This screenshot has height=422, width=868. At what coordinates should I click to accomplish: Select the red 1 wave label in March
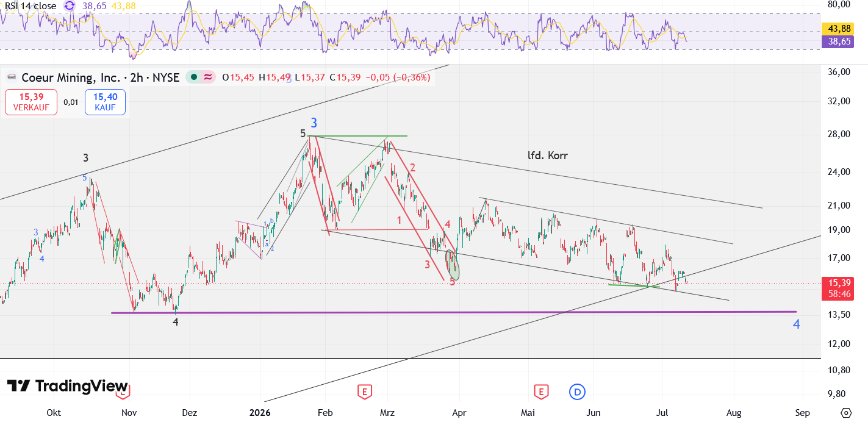(x=399, y=220)
